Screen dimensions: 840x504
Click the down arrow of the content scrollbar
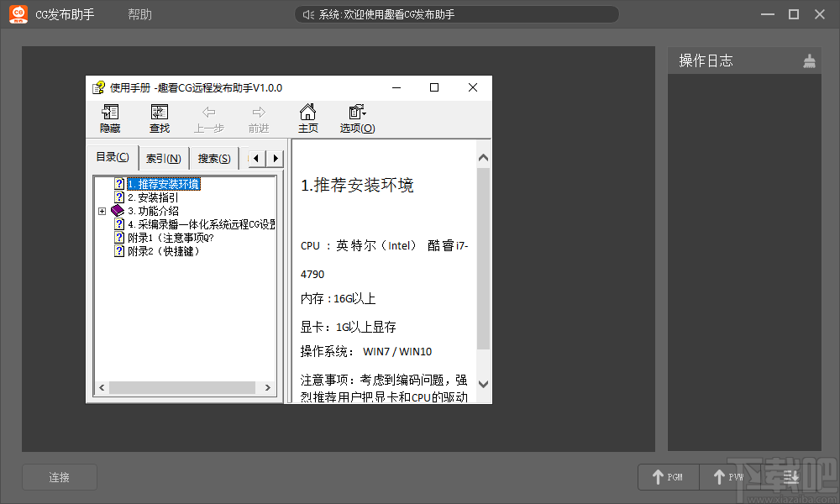coord(483,383)
